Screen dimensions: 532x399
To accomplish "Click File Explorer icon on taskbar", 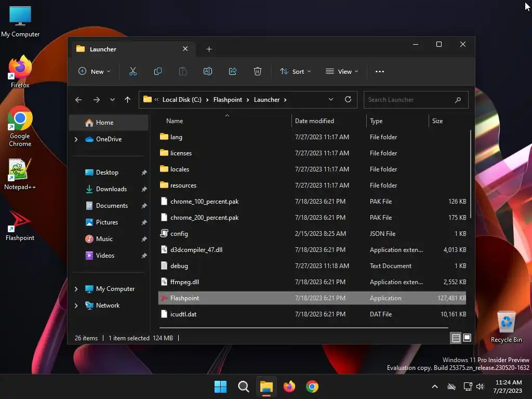I will [x=267, y=387].
